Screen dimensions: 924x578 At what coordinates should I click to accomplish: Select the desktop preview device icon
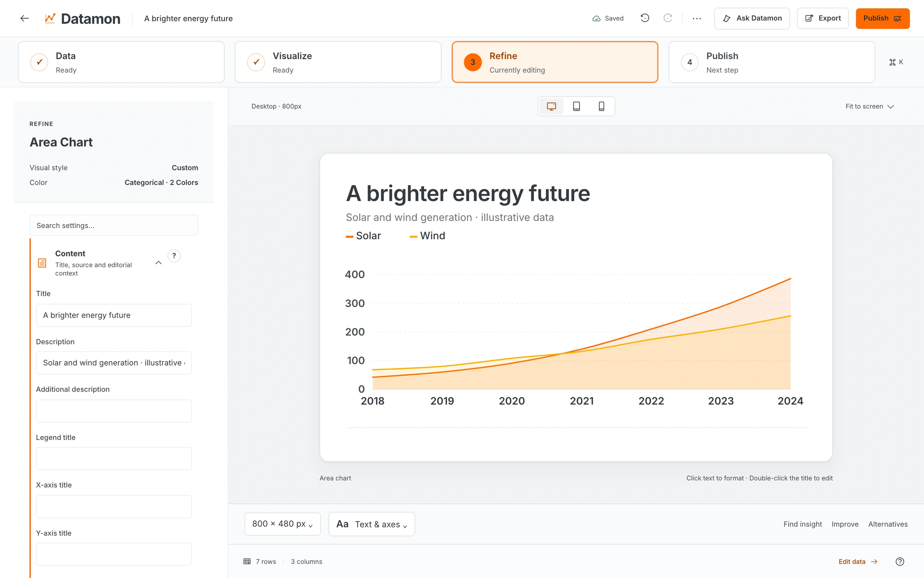point(552,106)
